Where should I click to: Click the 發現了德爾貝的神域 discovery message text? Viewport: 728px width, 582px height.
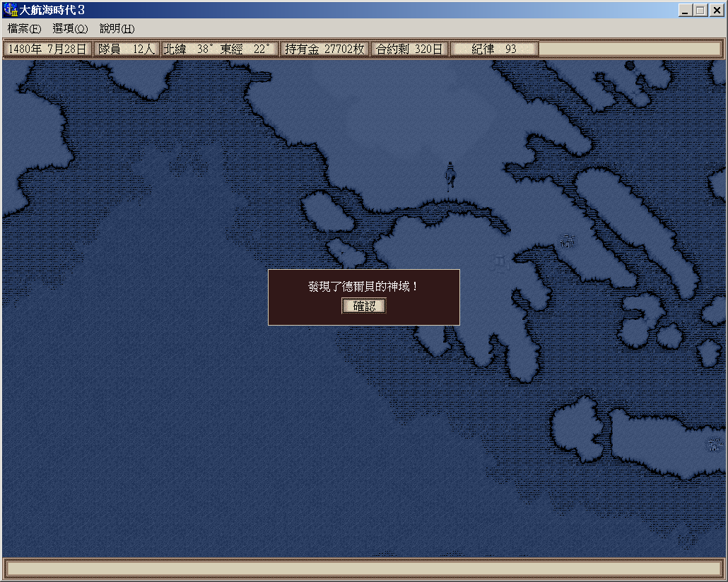click(x=363, y=287)
